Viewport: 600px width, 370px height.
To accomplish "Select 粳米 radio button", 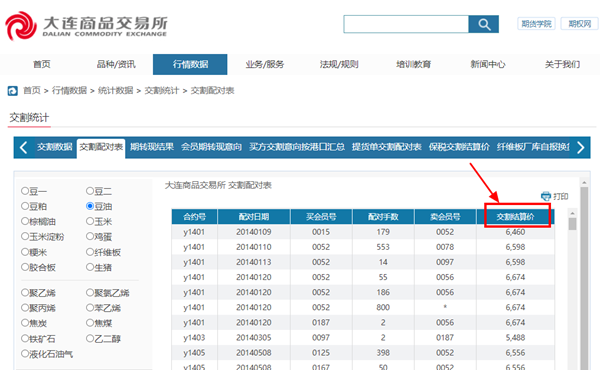I will [25, 252].
